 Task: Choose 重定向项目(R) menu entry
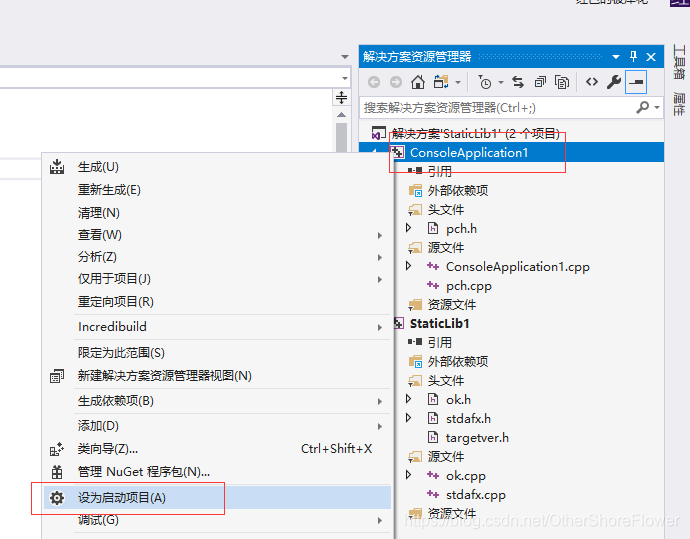coord(217,302)
